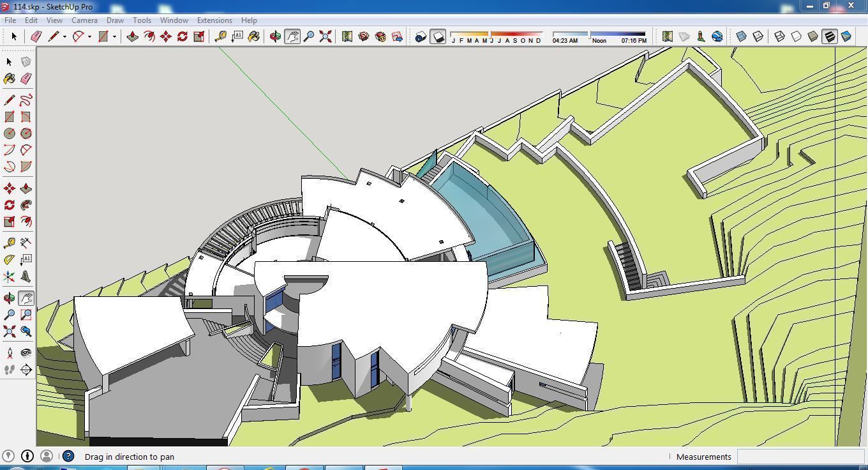Open the Window menu
868x470 pixels.
coord(174,20)
